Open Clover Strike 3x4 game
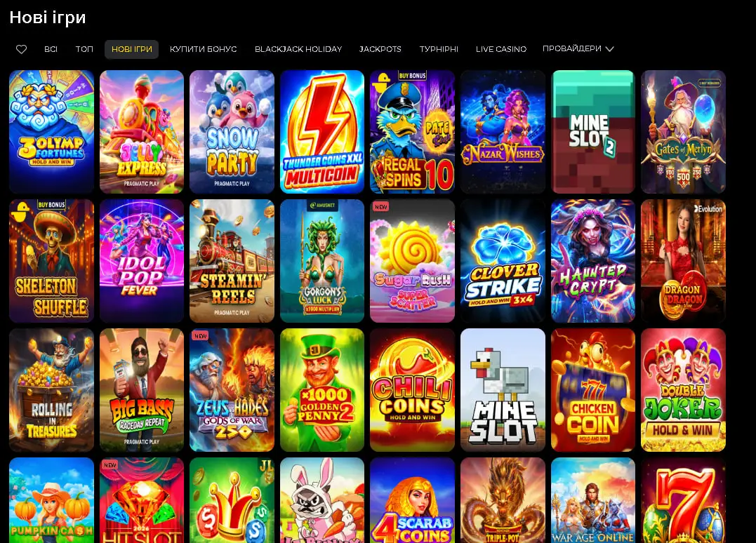The width and height of the screenshot is (756, 543). (503, 261)
